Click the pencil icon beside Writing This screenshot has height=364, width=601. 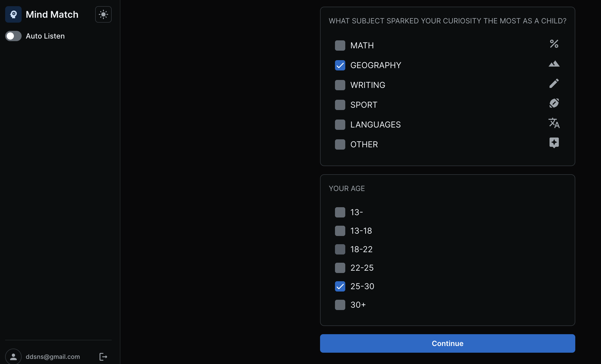554,84
